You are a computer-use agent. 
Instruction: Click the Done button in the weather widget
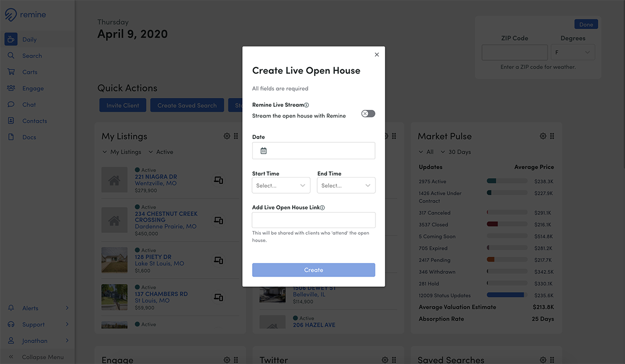click(586, 24)
